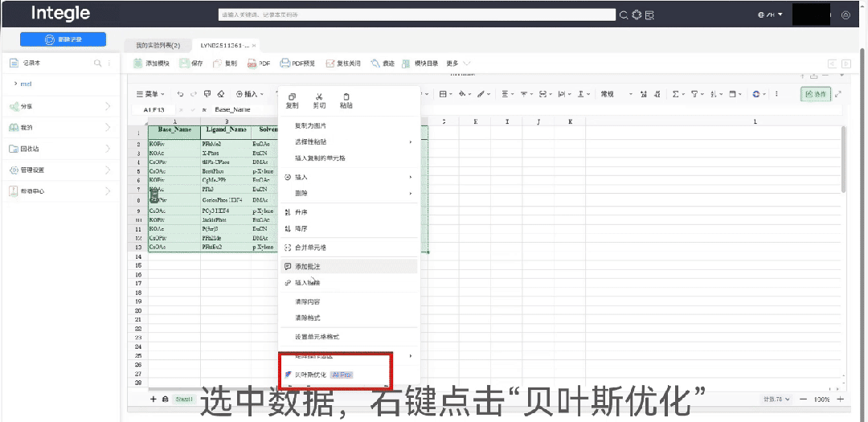This screenshot has width=868, height=422.
Task: Open 模块目录 module directory
Action: [420, 64]
